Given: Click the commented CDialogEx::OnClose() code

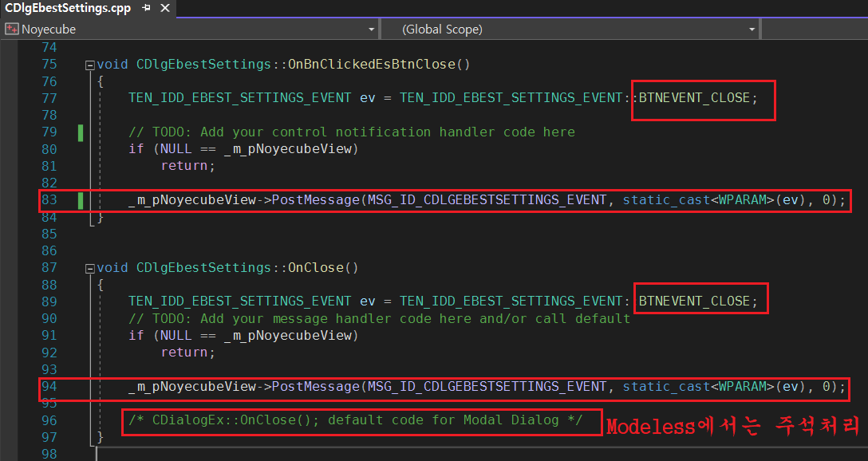Looking at the screenshot, I should [x=355, y=420].
